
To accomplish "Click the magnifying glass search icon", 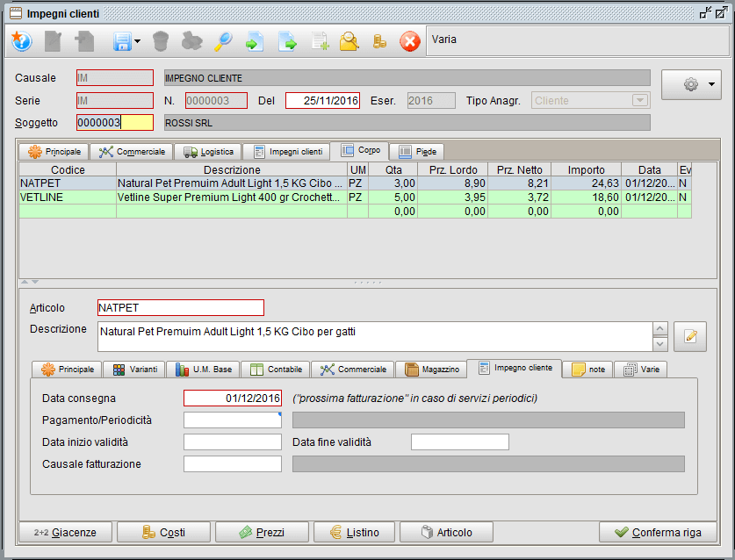I will pyautogui.click(x=223, y=41).
